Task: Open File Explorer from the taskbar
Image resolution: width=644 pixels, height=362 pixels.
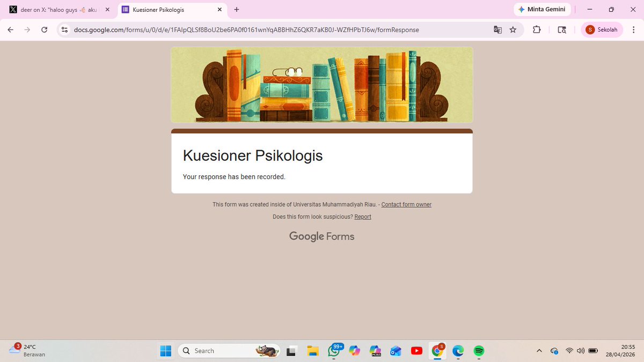Action: pos(313,351)
